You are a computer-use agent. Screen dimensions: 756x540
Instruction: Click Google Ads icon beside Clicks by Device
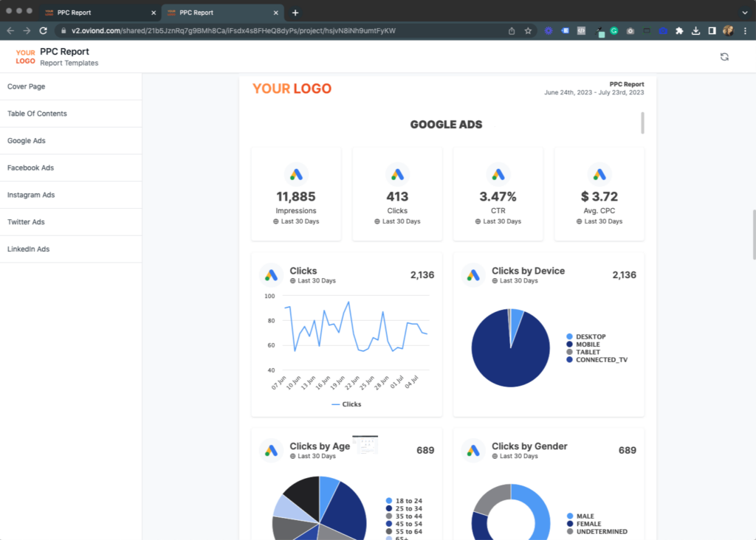[x=473, y=275]
